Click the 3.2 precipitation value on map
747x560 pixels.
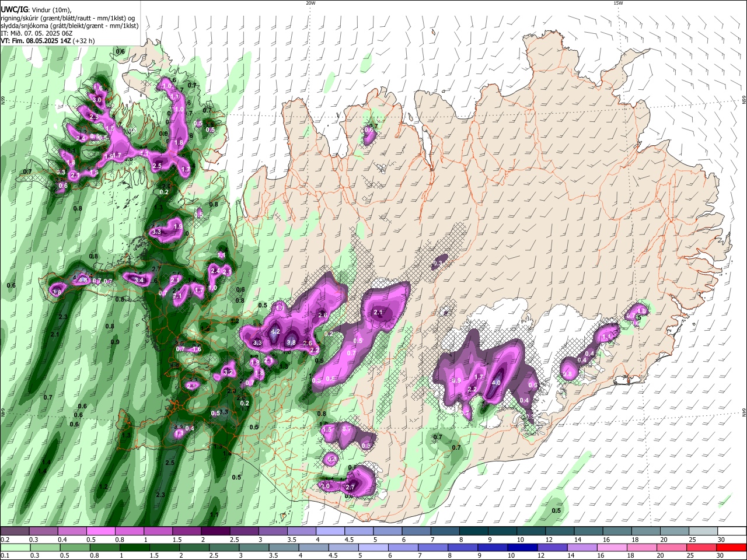[x=228, y=372]
